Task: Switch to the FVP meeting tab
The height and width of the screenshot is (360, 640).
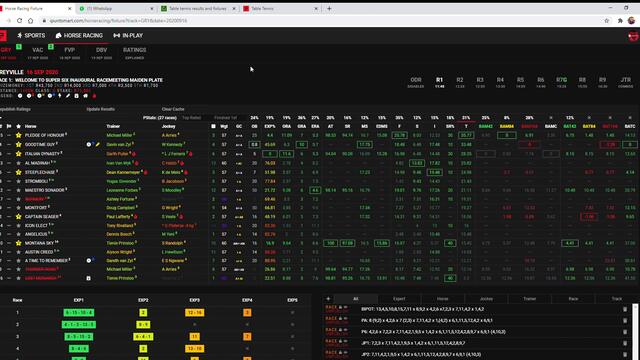Action: [x=69, y=53]
